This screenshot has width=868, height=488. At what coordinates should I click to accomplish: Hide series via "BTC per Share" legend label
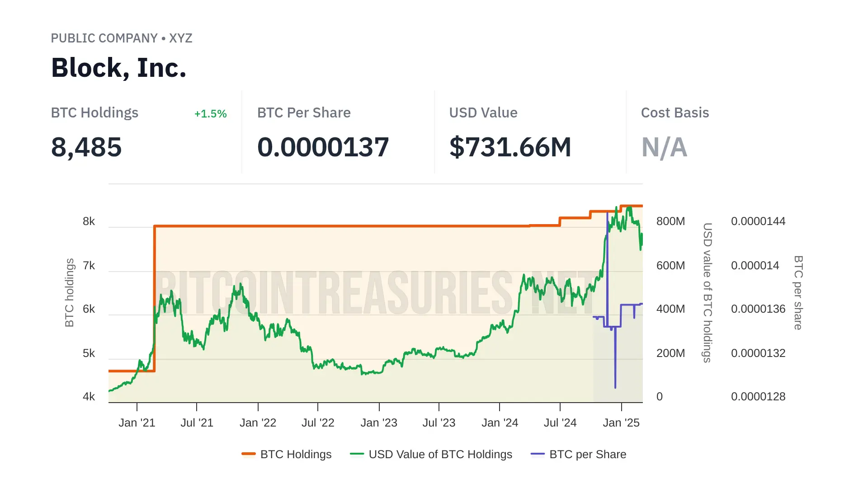tap(588, 454)
